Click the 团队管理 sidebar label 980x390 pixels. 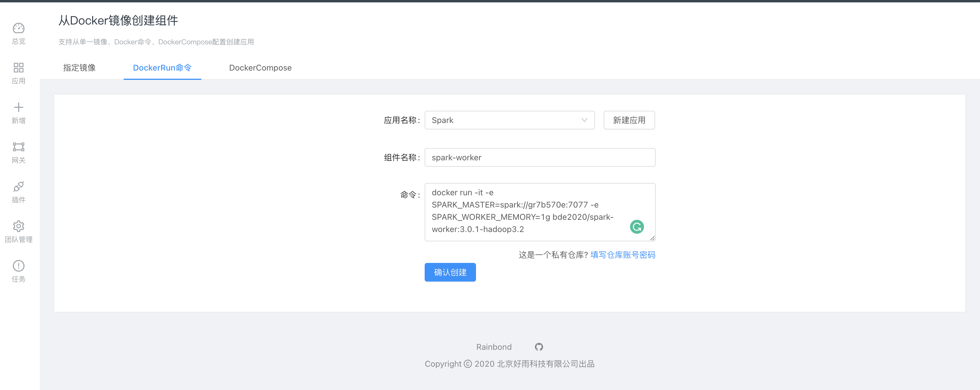coord(18,240)
